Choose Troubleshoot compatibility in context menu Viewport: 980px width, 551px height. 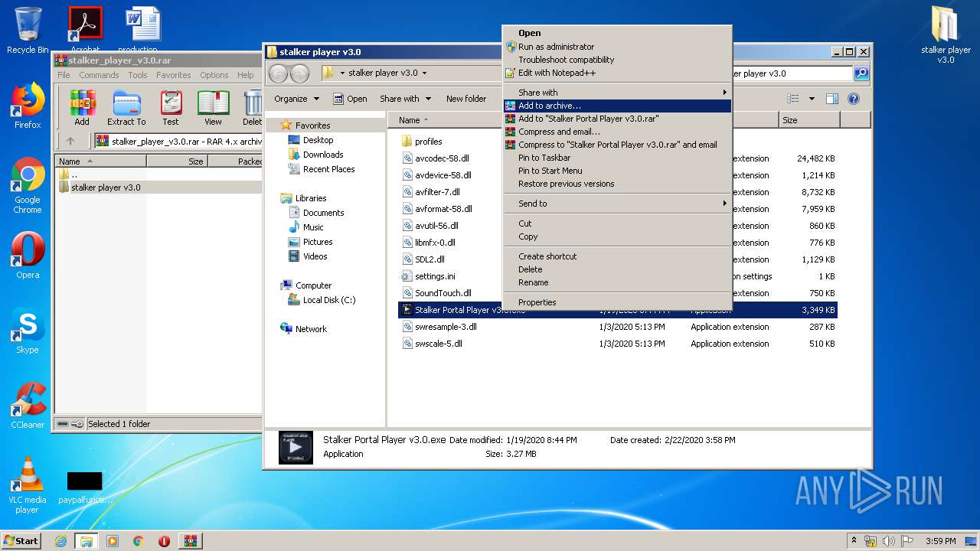click(617, 60)
